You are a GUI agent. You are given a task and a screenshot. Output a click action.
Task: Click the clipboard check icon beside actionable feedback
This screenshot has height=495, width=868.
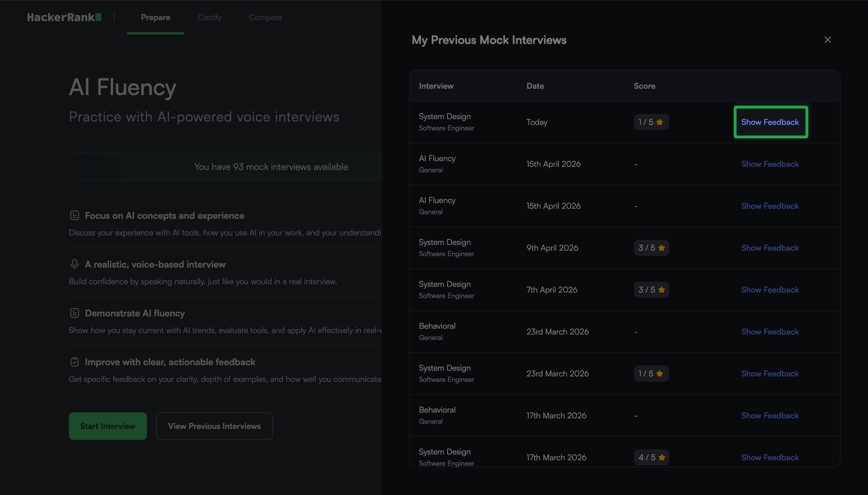pyautogui.click(x=74, y=362)
